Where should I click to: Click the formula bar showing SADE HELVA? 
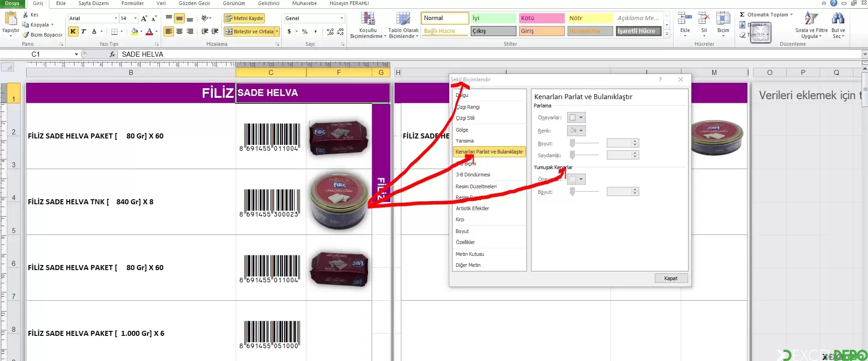[x=489, y=54]
